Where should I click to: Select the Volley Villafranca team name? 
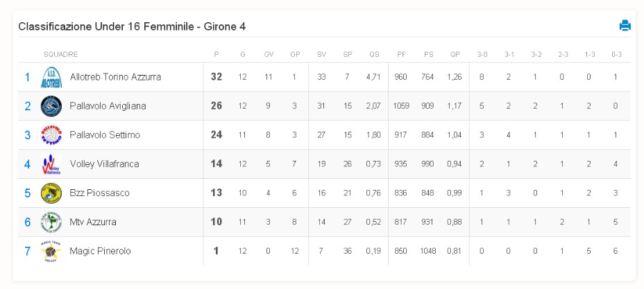pyautogui.click(x=104, y=164)
